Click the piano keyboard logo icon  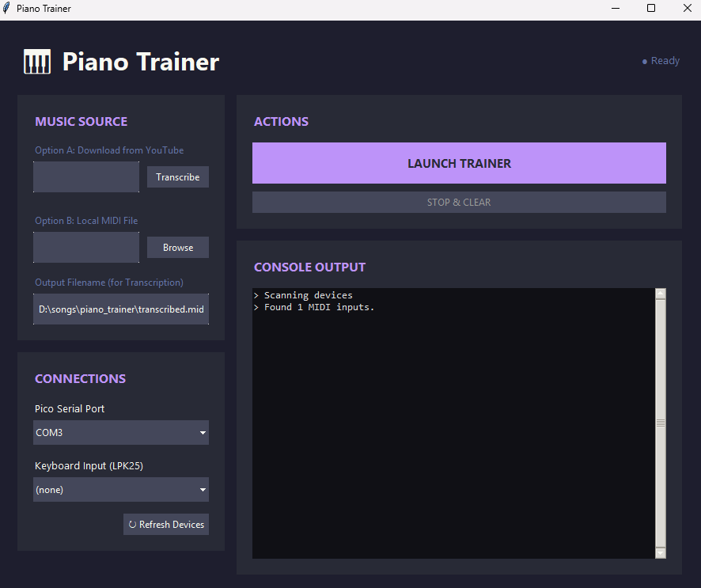[x=36, y=62]
